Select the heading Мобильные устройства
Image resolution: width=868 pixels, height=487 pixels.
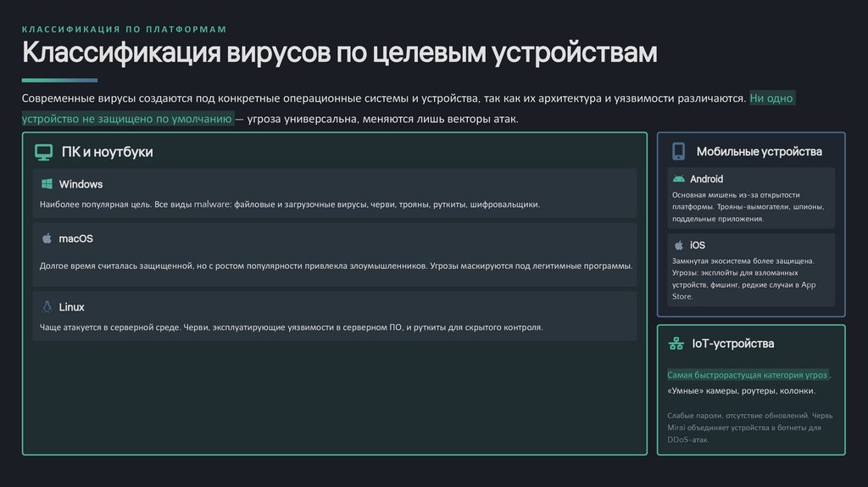click(x=759, y=151)
